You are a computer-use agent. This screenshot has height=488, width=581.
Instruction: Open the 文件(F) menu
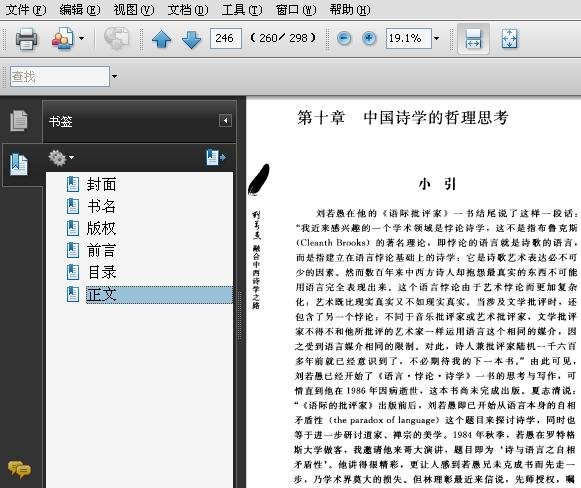(26, 10)
